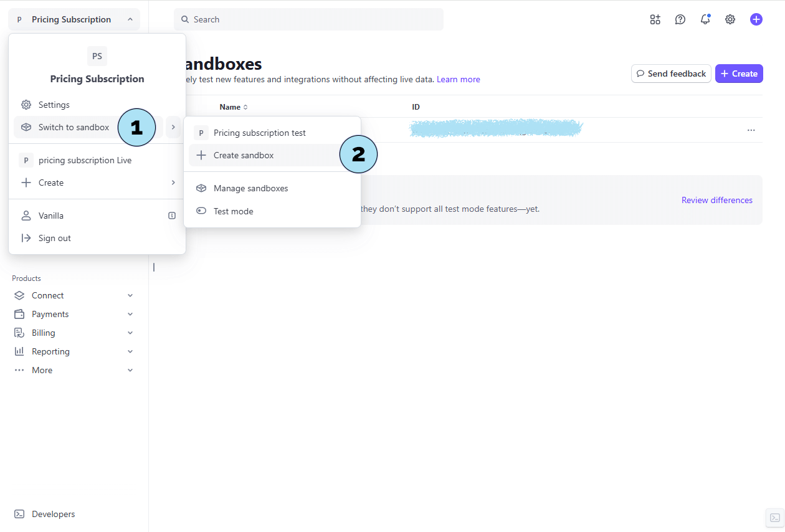Open the Review differences link
Screen dimensions: 785x532
[716, 200]
